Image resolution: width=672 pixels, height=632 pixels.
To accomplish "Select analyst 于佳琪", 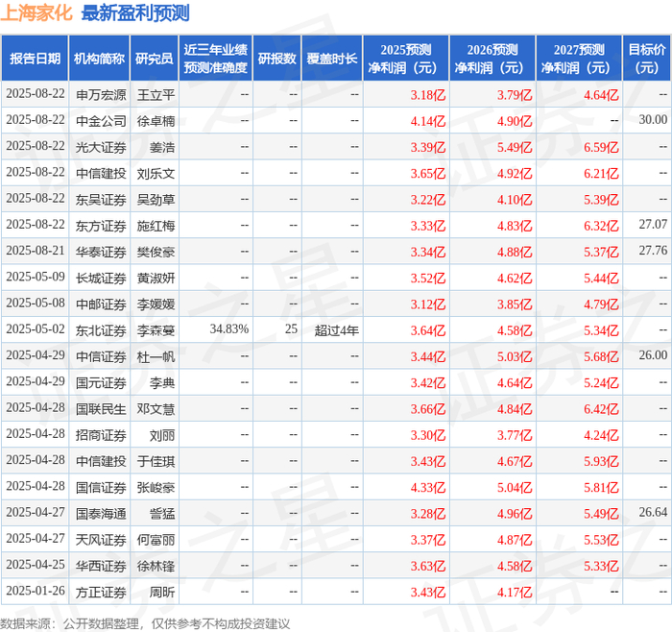I will click(156, 461).
